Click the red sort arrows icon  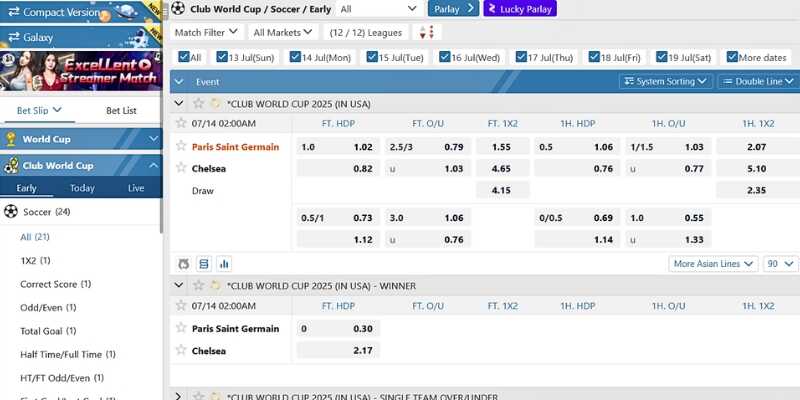[427, 32]
